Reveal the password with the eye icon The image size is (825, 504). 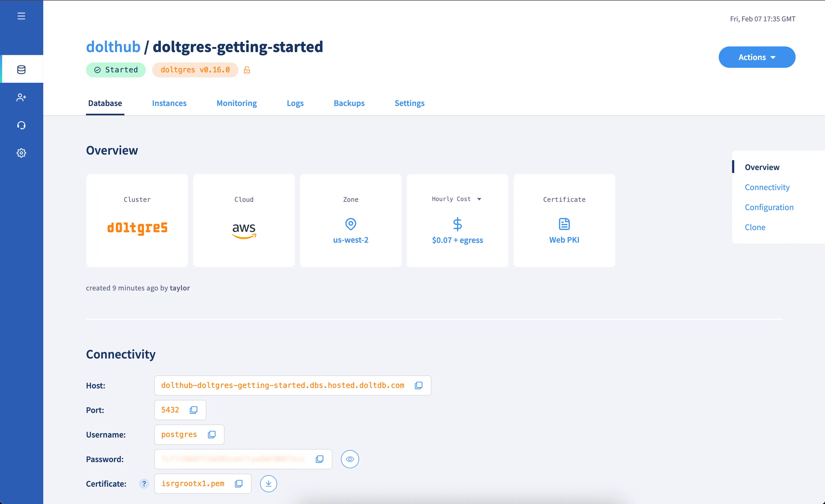[349, 459]
